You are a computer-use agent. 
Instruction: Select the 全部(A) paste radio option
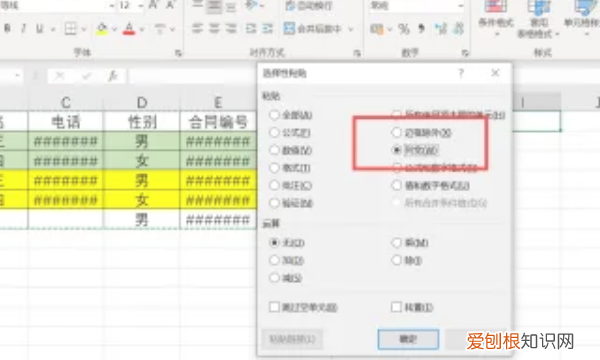[290, 115]
